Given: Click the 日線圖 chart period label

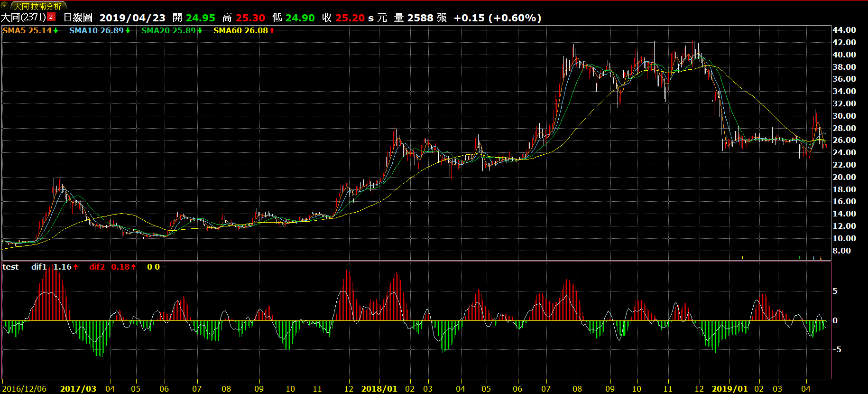Looking at the screenshot, I should pyautogui.click(x=78, y=18).
